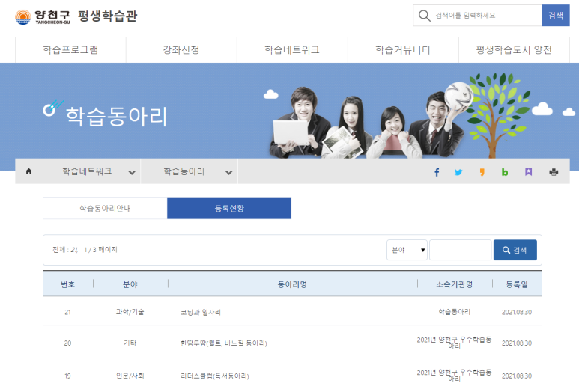Click the 평생학습관 site title
This screenshot has width=579, height=392.
coord(107,16)
